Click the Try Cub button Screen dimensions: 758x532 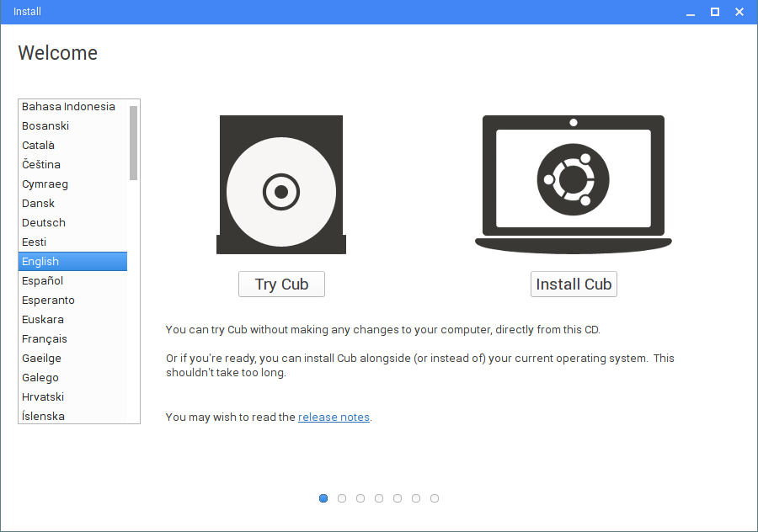(281, 284)
